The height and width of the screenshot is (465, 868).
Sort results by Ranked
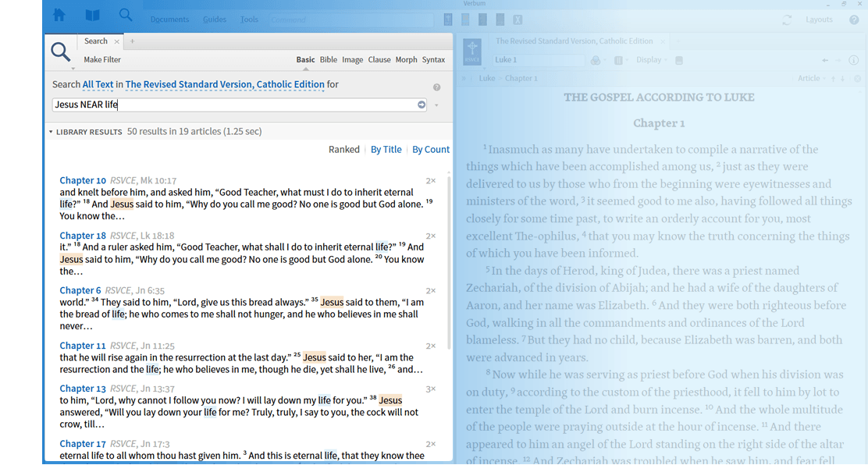(343, 150)
